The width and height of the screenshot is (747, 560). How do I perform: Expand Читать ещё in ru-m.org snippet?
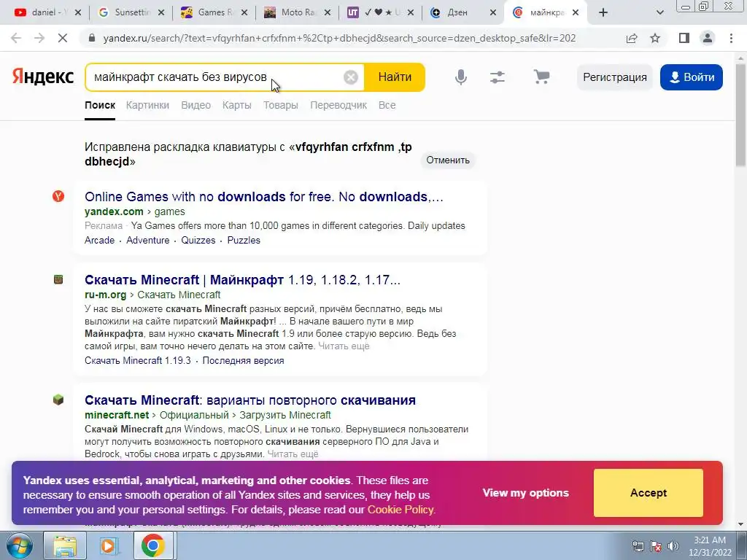(x=344, y=346)
